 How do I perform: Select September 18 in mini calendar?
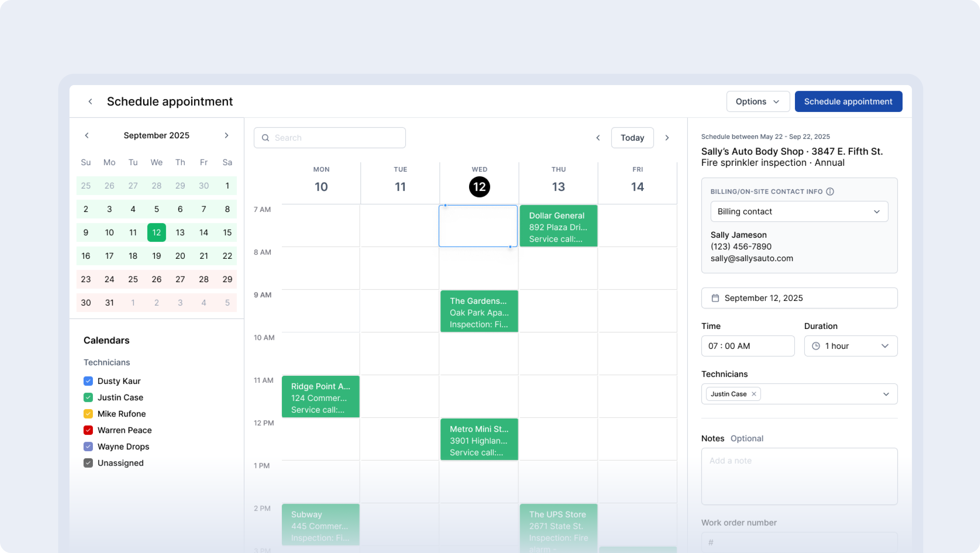133,256
